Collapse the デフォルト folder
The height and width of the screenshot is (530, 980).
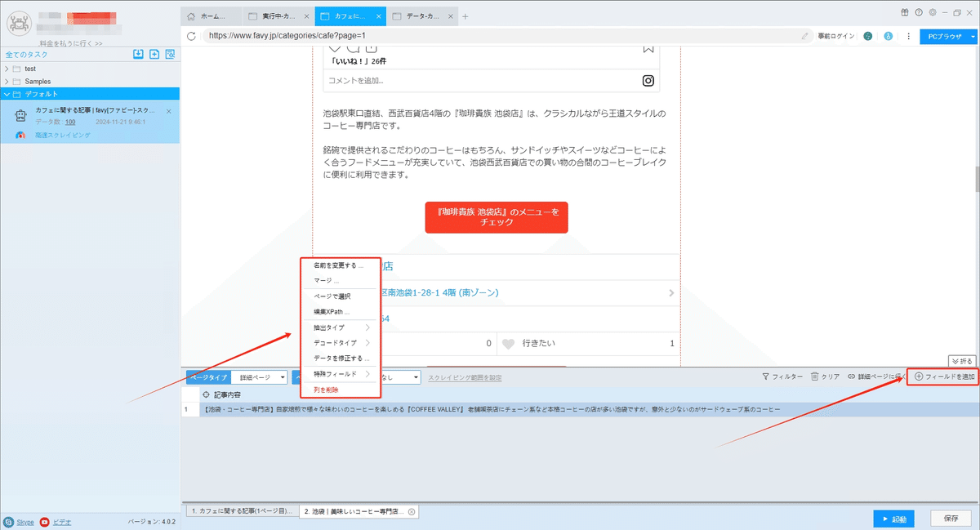pos(7,95)
